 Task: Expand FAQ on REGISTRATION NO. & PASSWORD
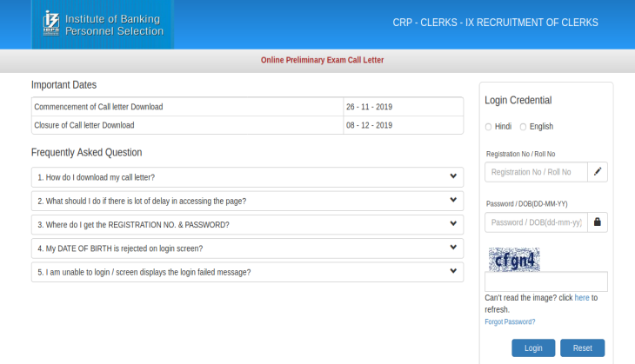(x=247, y=224)
